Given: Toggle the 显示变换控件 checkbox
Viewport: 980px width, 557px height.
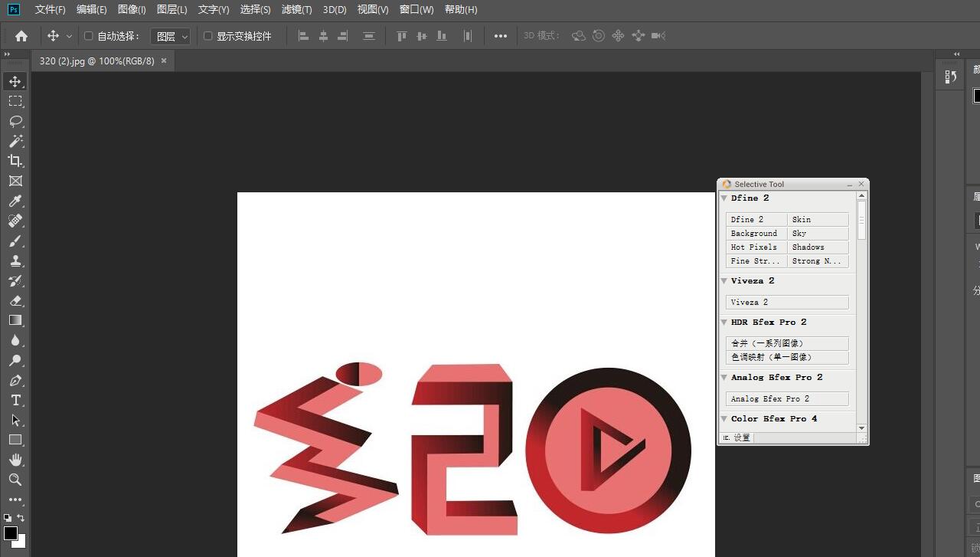Looking at the screenshot, I should click(207, 36).
